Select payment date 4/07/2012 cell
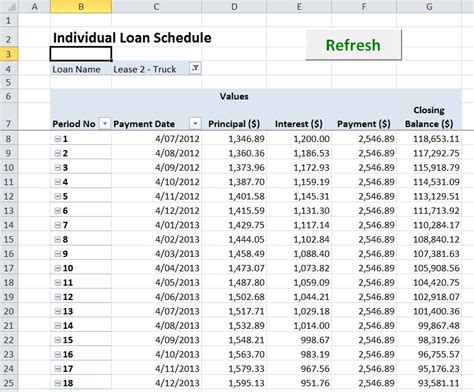The image size is (474, 392). click(156, 139)
